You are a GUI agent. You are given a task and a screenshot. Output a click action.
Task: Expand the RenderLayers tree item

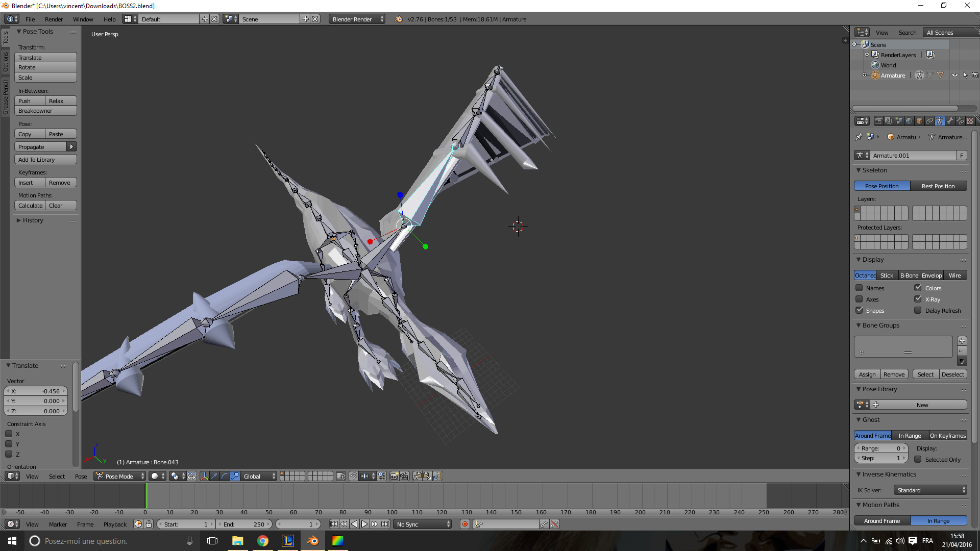pos(867,55)
